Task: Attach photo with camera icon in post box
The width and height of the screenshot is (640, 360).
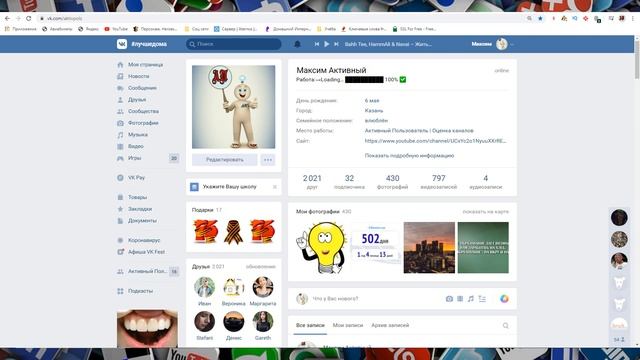Action: click(449, 299)
